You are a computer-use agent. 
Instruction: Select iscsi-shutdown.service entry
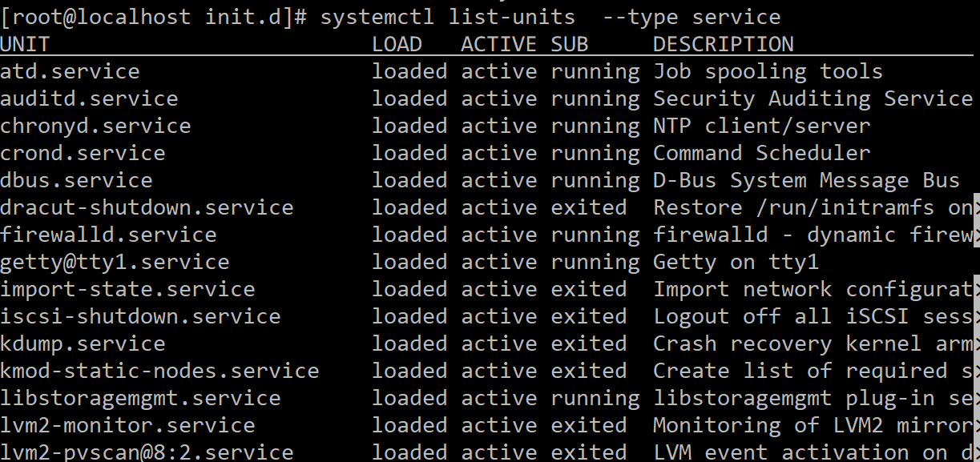click(x=140, y=317)
